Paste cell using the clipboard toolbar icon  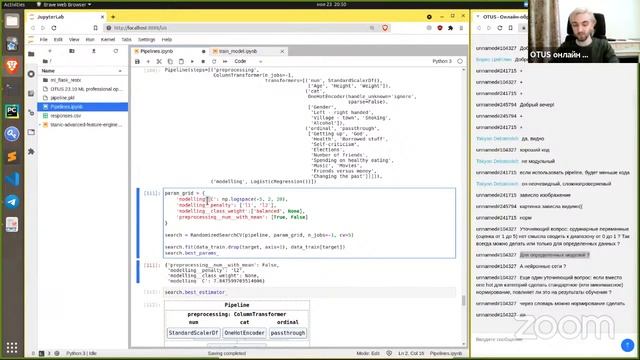click(x=181, y=62)
